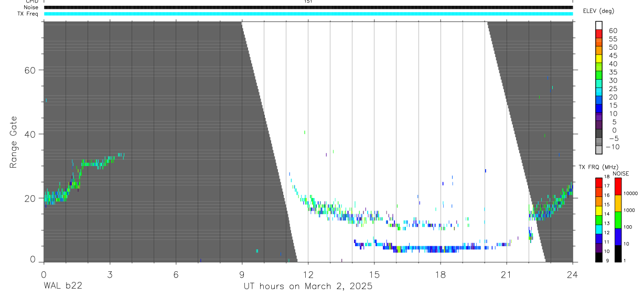Image resolution: width=644 pixels, height=297 pixels.
Task: Pick the black 9–10 MHz frequency swatch
Action: tap(599, 257)
